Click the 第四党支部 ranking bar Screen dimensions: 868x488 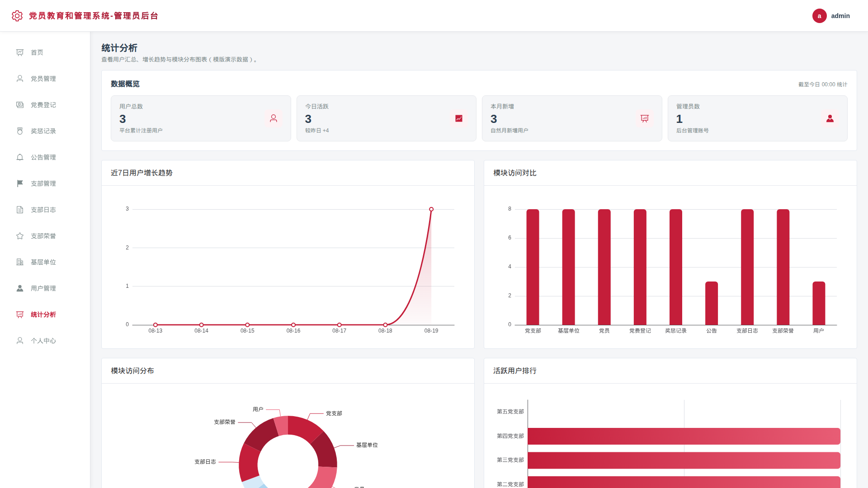pos(684,436)
